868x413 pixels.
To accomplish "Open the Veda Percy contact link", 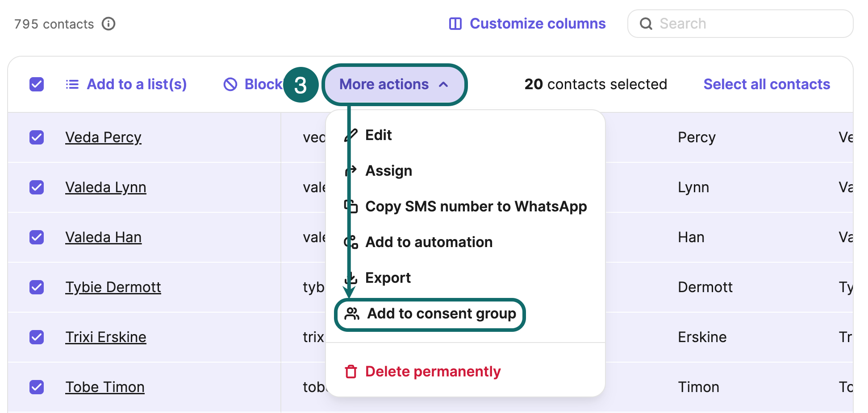I will coord(103,137).
